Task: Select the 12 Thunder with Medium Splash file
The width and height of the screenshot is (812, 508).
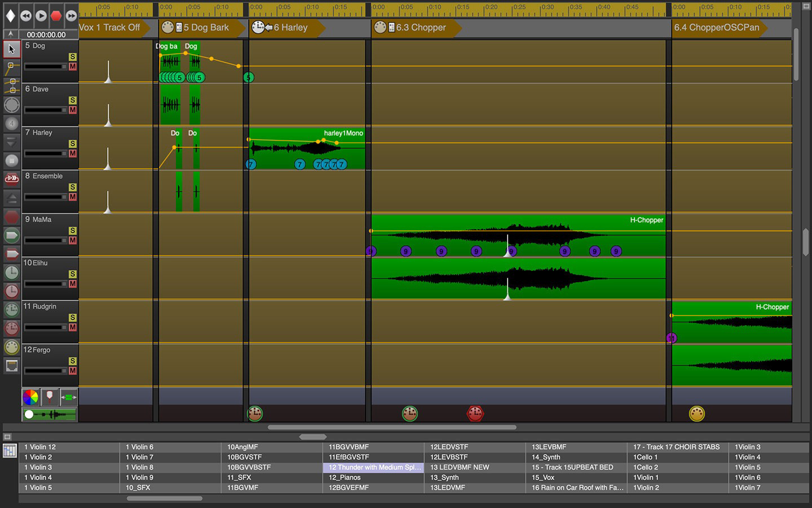Action: pyautogui.click(x=373, y=467)
